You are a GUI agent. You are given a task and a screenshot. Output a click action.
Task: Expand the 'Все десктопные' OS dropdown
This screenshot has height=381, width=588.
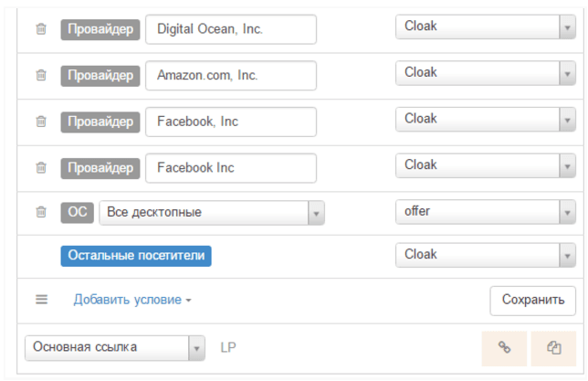[x=212, y=213]
